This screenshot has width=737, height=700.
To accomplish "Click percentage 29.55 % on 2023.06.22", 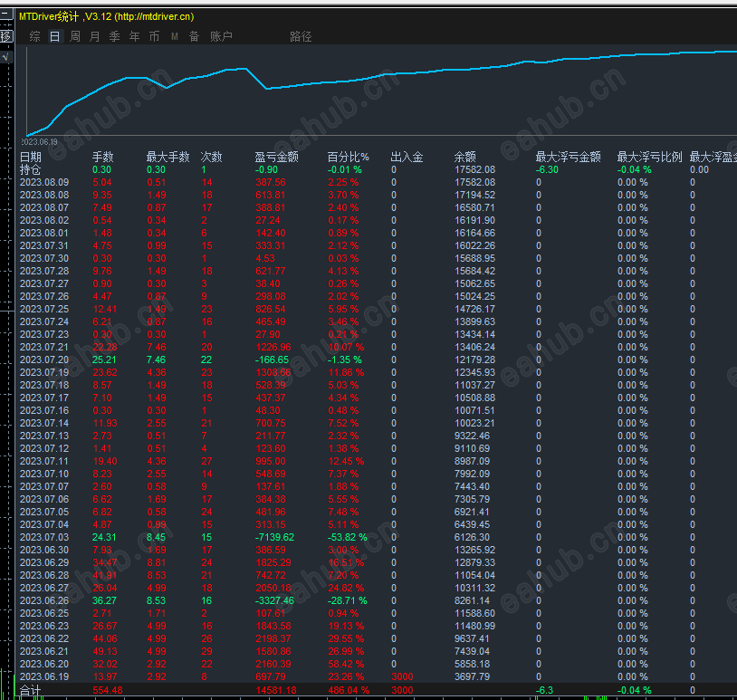I will (x=346, y=639).
